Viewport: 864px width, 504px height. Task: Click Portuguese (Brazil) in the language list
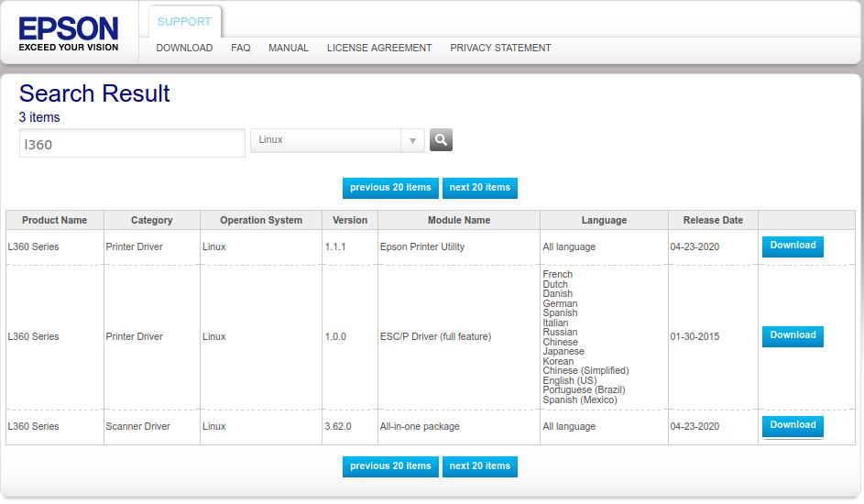584,390
